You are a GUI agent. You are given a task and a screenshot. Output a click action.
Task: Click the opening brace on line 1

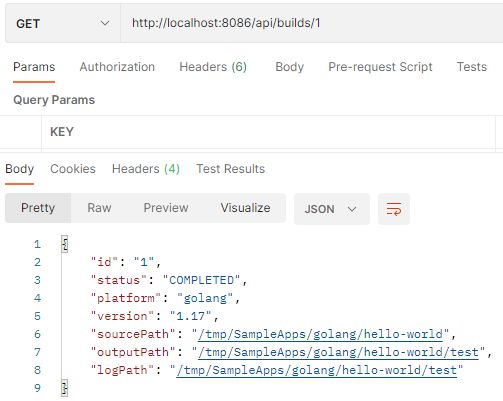(65, 244)
